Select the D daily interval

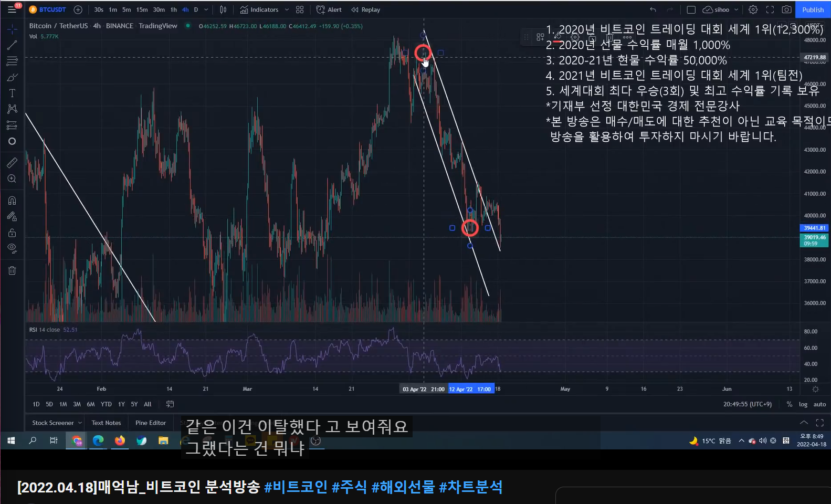[x=196, y=9]
